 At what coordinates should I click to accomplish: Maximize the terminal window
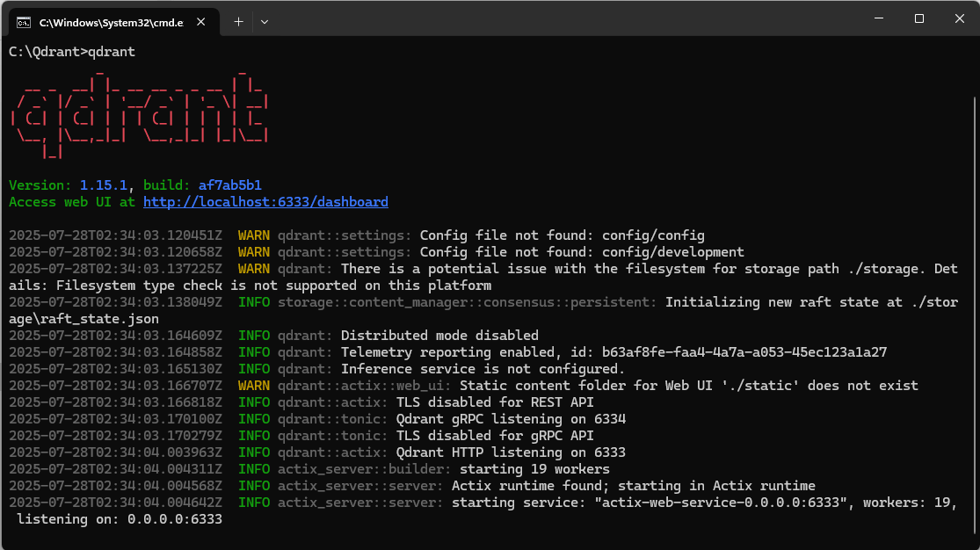[918, 19]
